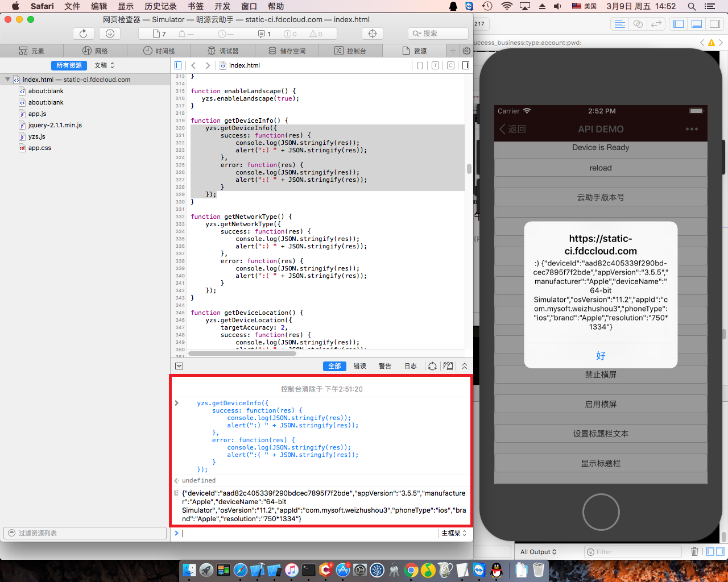Open Chrome from the Dock
This screenshot has width=728, height=582.
coord(411,570)
